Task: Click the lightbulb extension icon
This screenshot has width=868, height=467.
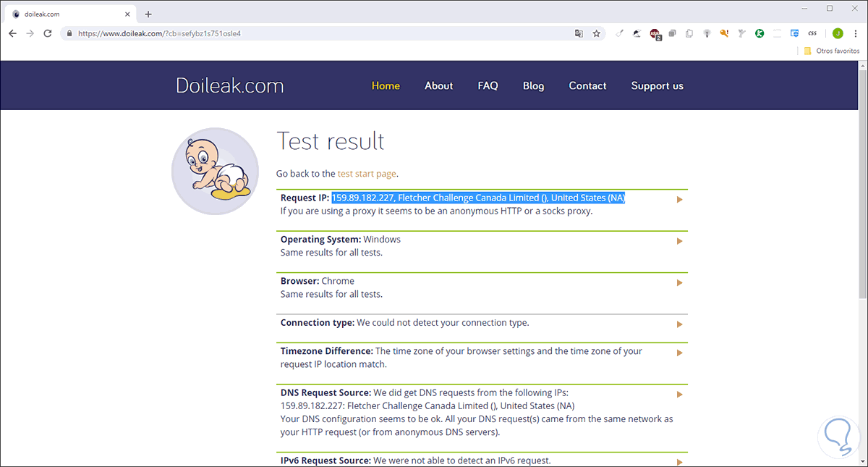Action: tap(707, 33)
